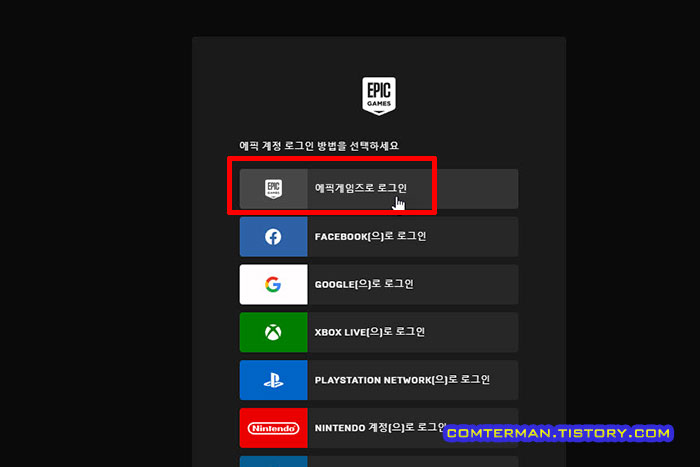
Task: Choose PLAYSTATION NETWORK(으)로 로그인 option
Action: (x=379, y=380)
